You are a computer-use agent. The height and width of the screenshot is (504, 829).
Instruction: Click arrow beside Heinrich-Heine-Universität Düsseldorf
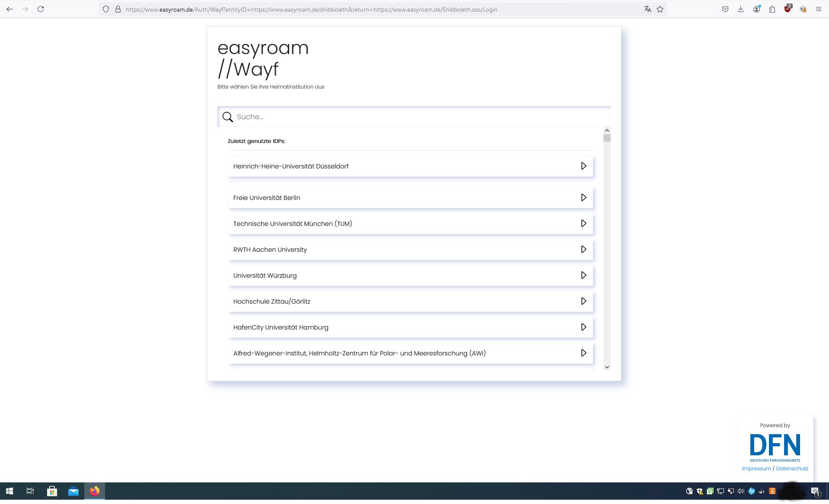(x=583, y=166)
